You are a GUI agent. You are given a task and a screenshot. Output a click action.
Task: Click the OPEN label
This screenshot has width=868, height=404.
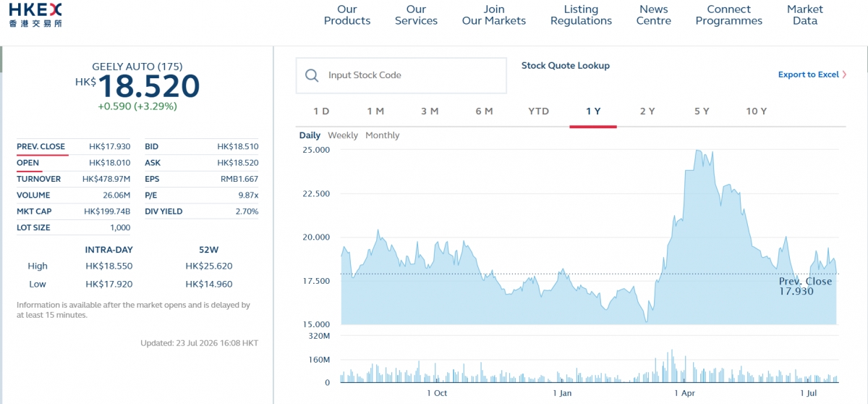[27, 163]
